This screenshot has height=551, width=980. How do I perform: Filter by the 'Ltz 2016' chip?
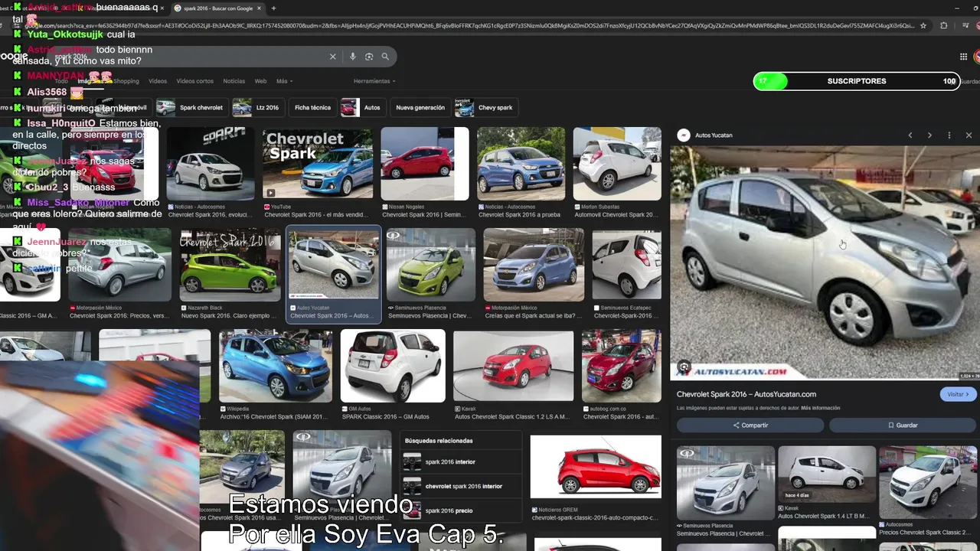click(258, 108)
